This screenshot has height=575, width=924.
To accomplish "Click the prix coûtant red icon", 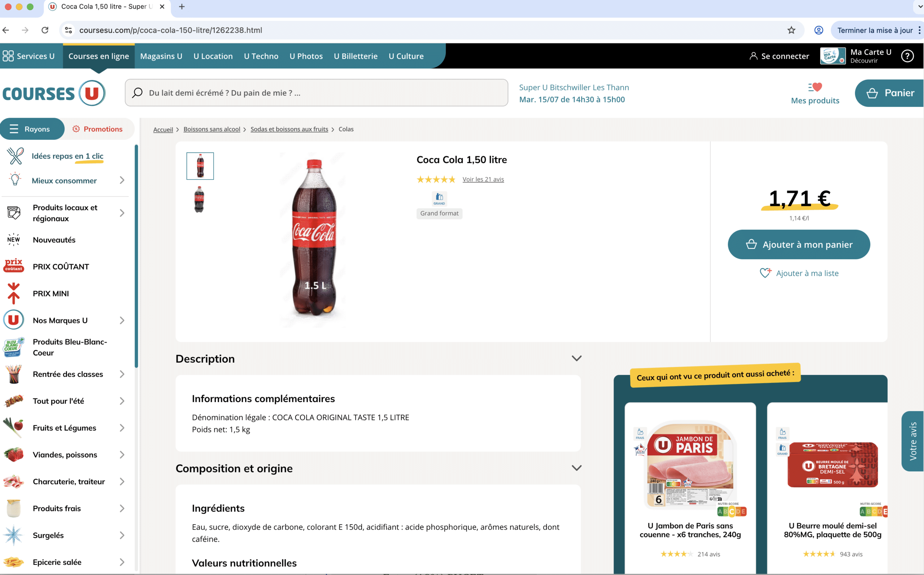I will pos(14,265).
